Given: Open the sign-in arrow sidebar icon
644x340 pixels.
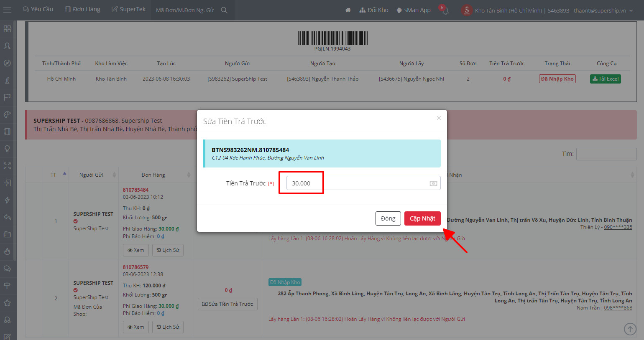Looking at the screenshot, I should tap(7, 183).
